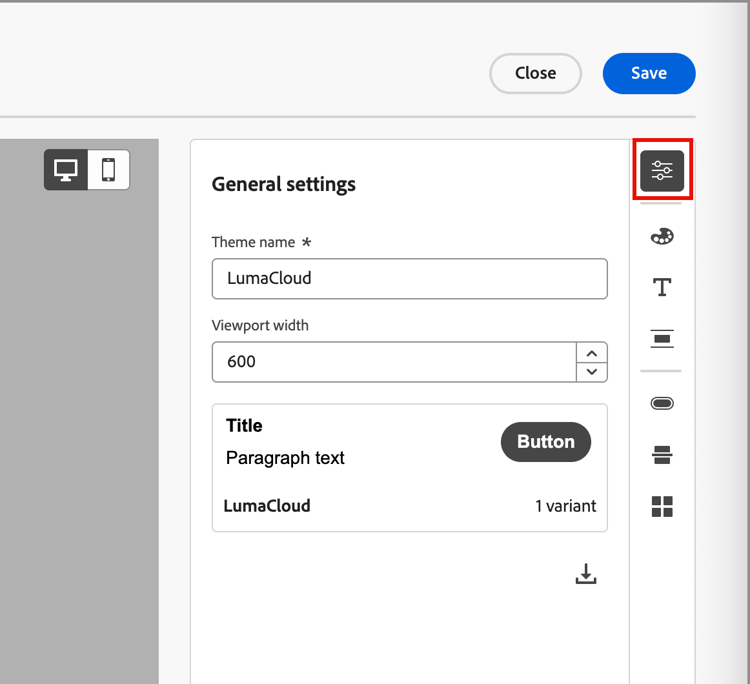
Task: Click the "1 variant" label
Action: (x=565, y=506)
